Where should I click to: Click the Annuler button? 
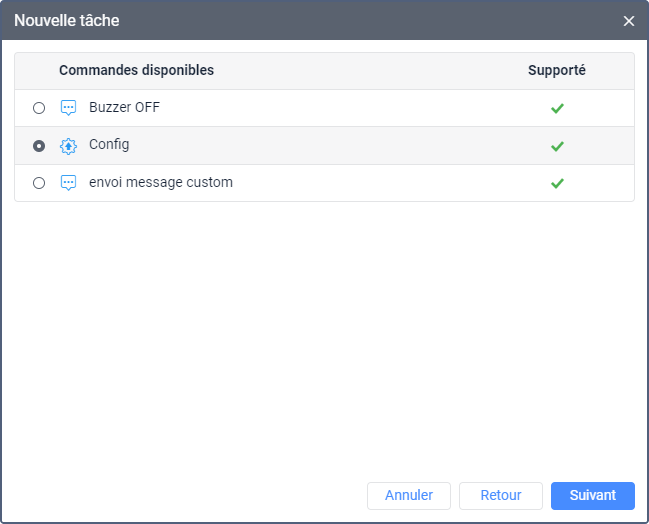pos(409,495)
